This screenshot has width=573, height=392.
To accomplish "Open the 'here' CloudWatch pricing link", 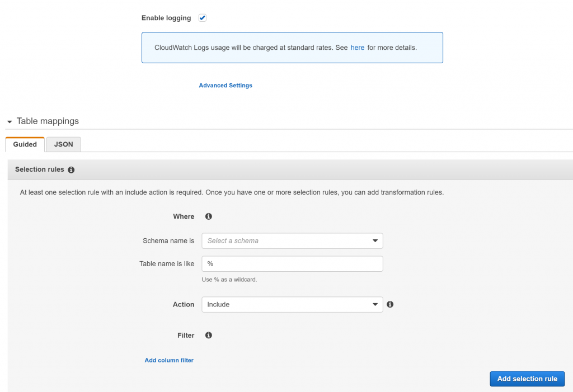I will coord(357,48).
